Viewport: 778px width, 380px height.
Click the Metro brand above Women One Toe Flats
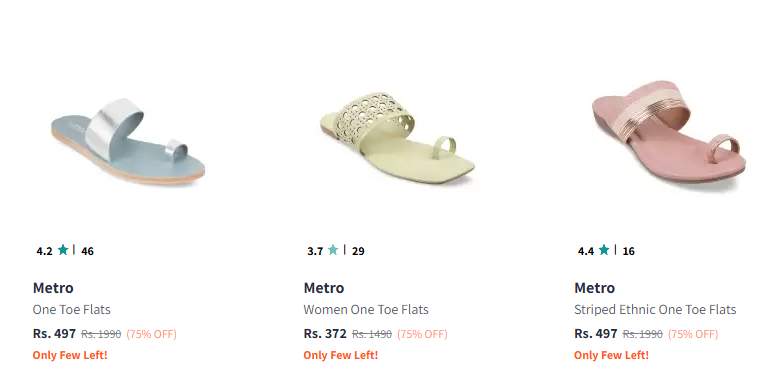click(324, 288)
